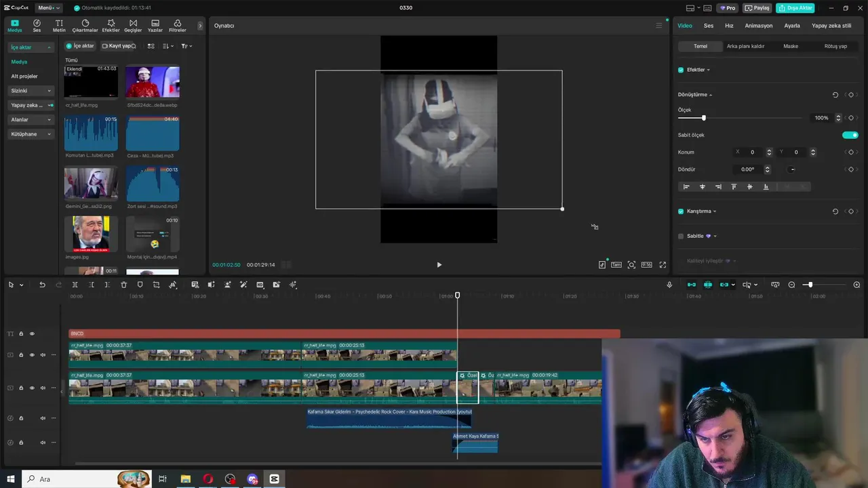The width and height of the screenshot is (868, 488).
Task: Open the Çıkartmalar tab
Action: (x=85, y=26)
